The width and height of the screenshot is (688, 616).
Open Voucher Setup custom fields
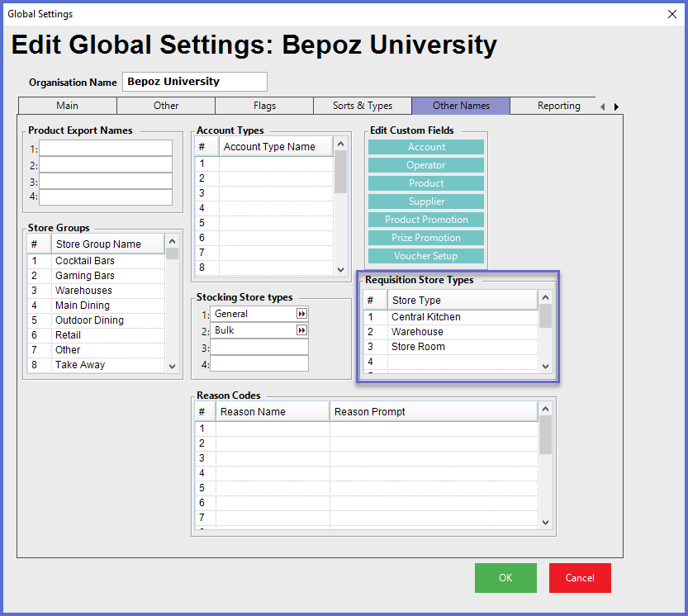(426, 256)
